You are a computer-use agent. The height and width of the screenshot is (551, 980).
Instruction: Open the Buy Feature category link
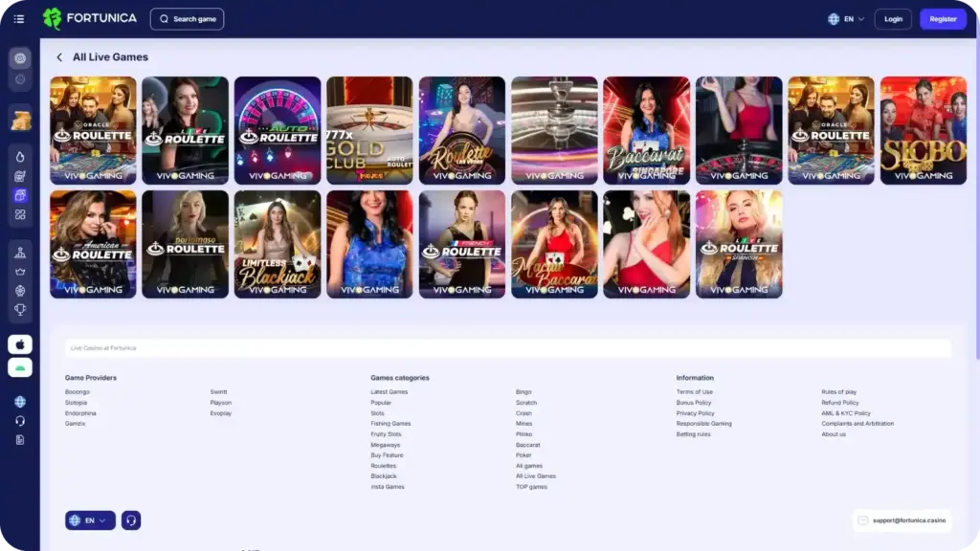pyautogui.click(x=387, y=455)
